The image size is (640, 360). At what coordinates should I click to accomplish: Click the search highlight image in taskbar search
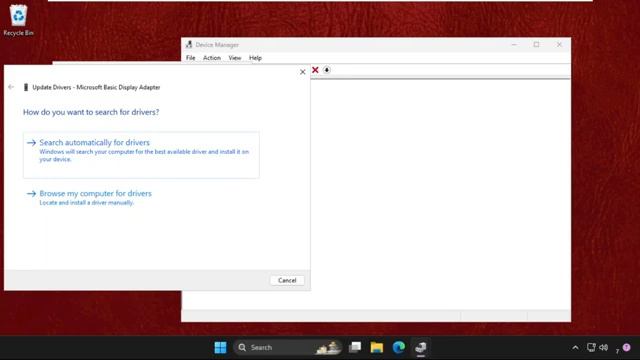[329, 347]
